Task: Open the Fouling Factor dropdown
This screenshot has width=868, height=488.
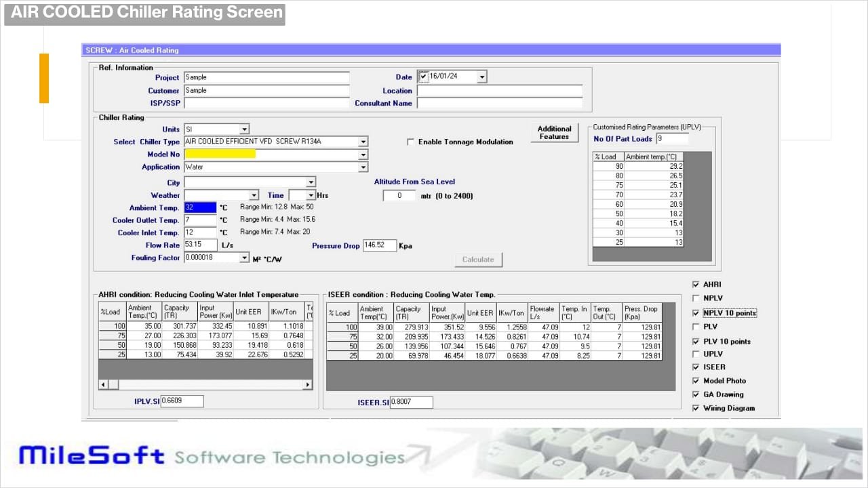Action: (245, 258)
